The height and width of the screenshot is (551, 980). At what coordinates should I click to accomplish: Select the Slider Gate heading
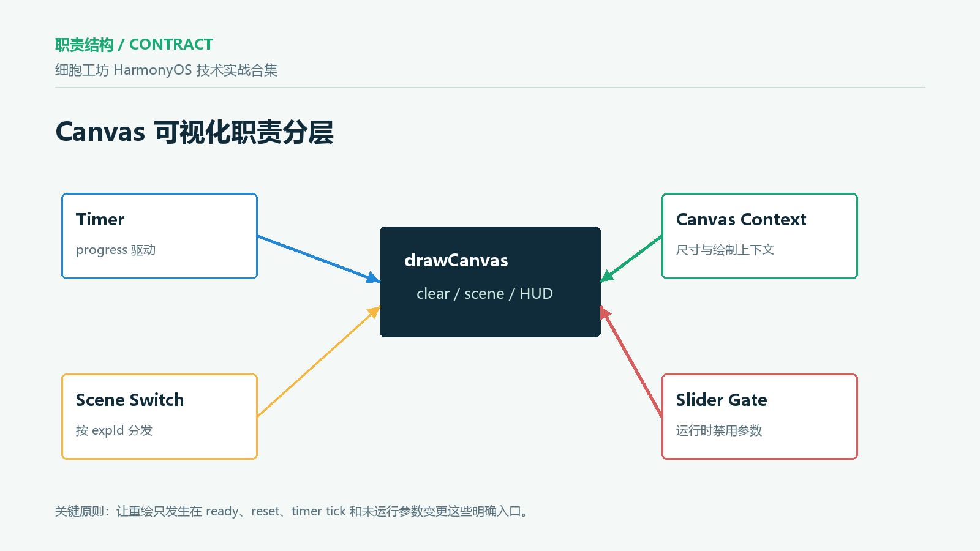pyautogui.click(x=722, y=400)
